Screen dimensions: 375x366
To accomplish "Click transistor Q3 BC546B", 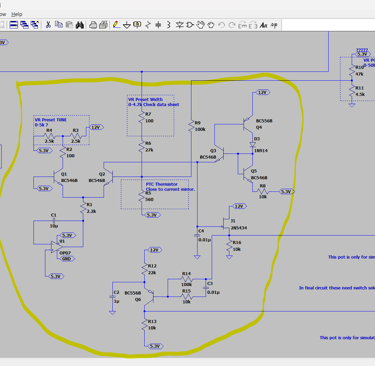I will click(x=219, y=154).
